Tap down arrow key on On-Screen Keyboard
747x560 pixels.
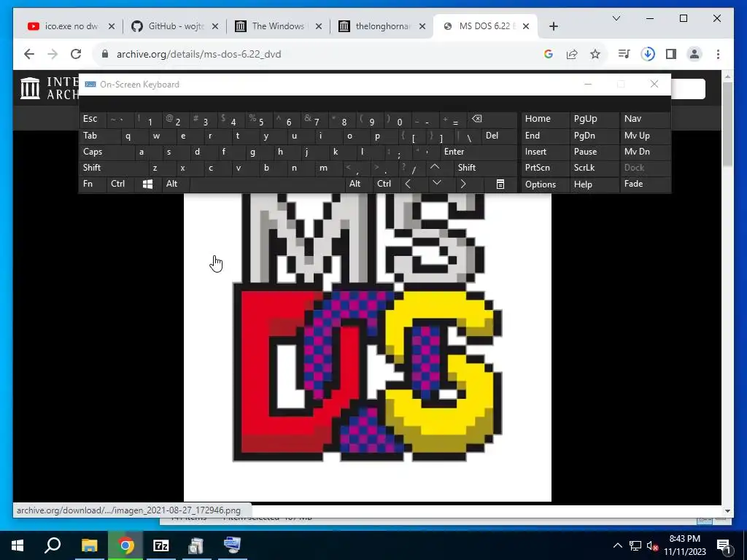pos(436,184)
